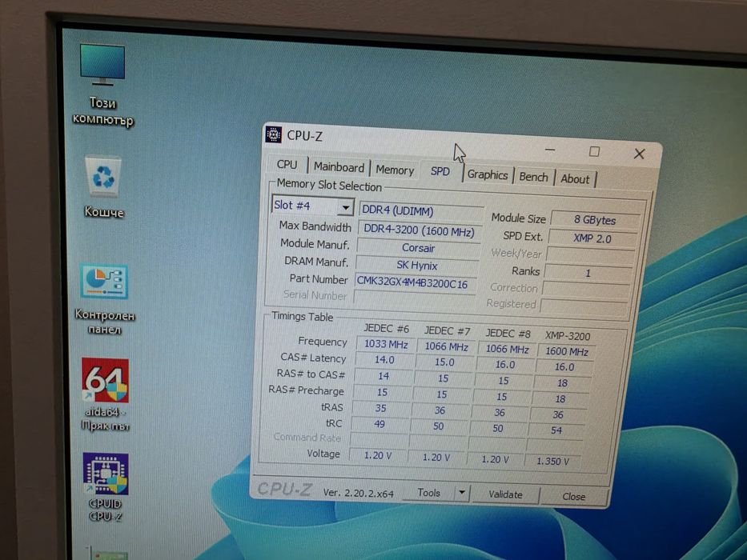Click the empty Correction field
Image resolution: width=747 pixels, height=560 pixels.
click(585, 290)
